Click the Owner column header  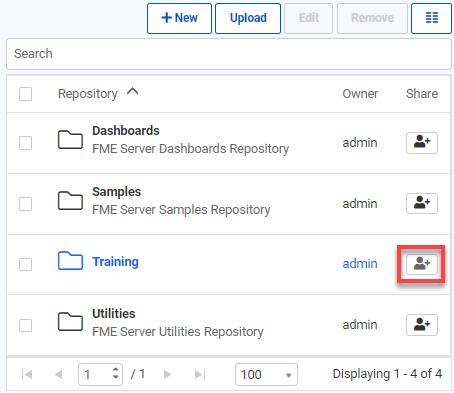click(360, 94)
